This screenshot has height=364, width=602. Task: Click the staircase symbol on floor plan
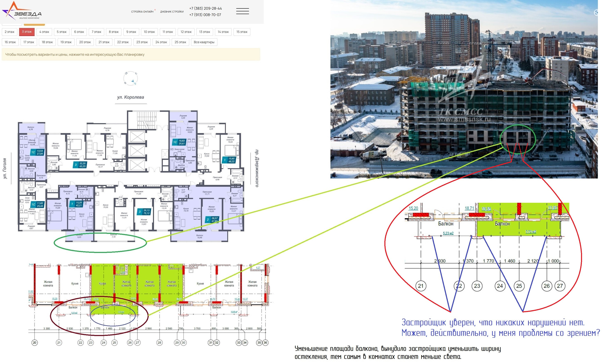tap(146, 120)
